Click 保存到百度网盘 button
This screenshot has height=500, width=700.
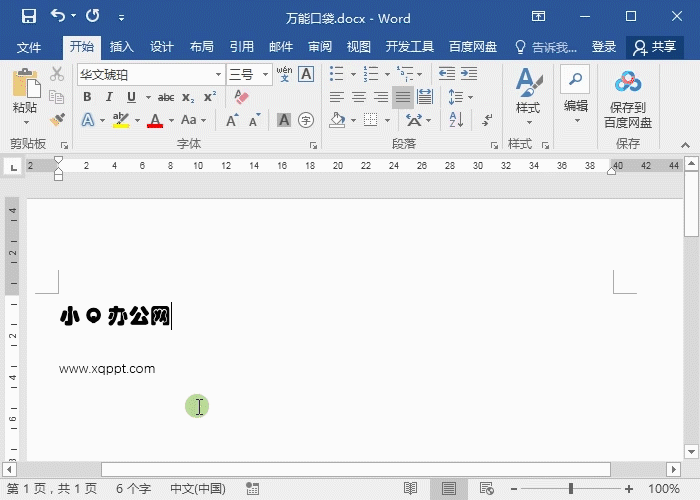[x=628, y=99]
